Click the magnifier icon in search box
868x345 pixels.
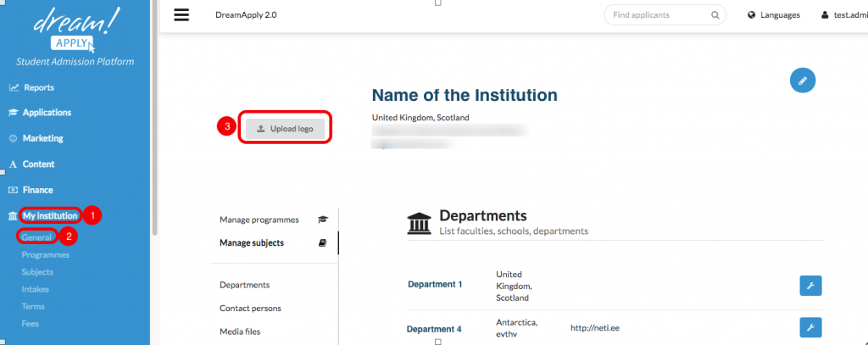[715, 15]
